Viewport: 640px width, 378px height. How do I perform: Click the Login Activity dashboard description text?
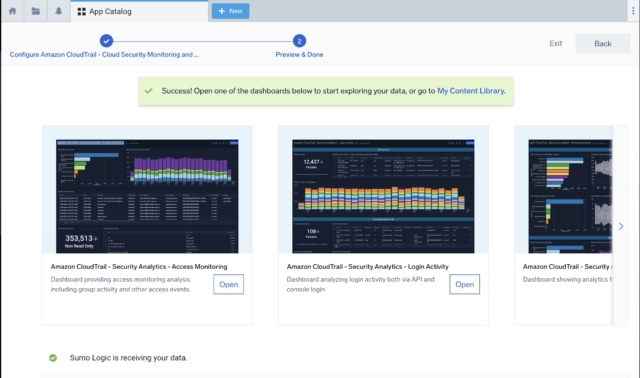[360, 284]
